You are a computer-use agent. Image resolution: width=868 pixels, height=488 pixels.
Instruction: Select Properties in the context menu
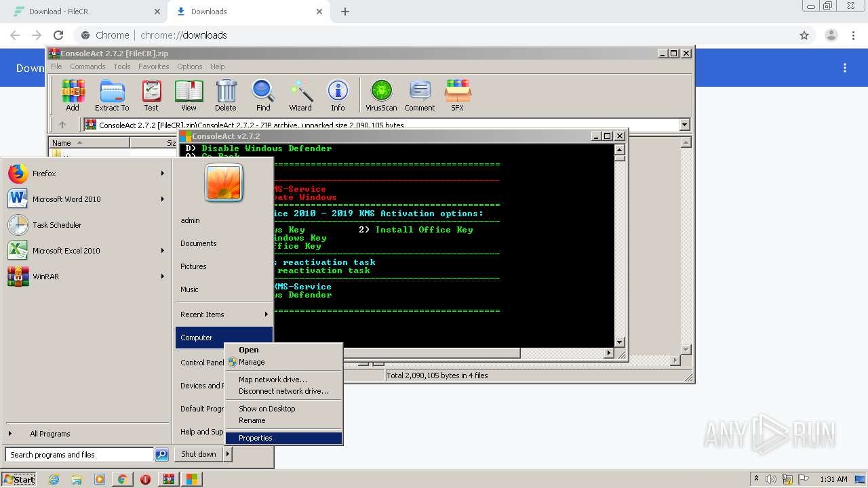284,438
